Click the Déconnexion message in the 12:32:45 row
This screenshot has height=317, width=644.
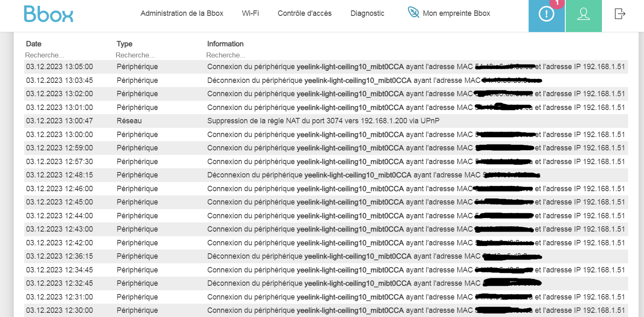pyautogui.click(x=375, y=283)
